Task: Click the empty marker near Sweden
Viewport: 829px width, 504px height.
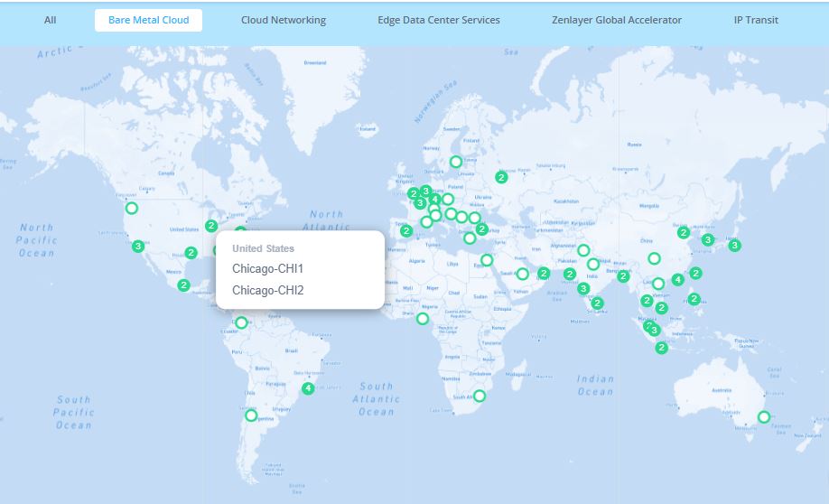Action: pyautogui.click(x=456, y=162)
